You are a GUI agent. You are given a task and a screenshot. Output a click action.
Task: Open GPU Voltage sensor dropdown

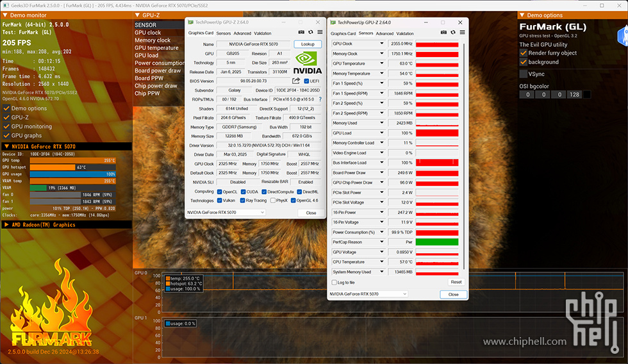[x=382, y=252]
